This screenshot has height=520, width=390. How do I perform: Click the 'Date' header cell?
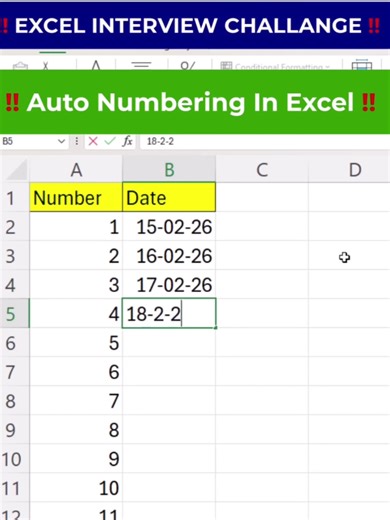169,197
